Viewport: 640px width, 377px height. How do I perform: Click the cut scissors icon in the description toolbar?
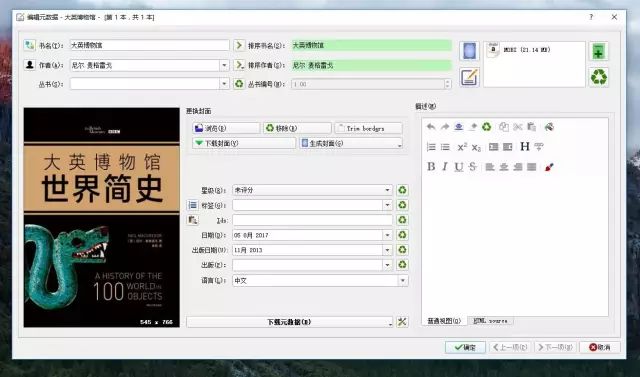point(518,127)
